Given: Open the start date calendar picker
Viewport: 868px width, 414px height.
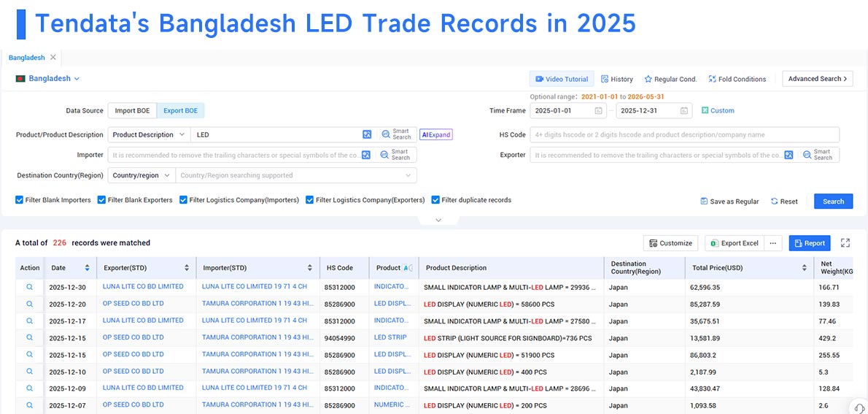Looking at the screenshot, I should [598, 111].
